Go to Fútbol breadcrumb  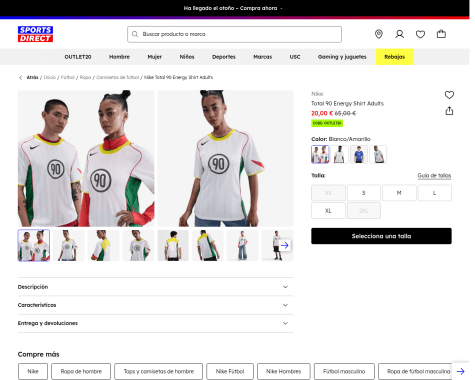(68, 77)
